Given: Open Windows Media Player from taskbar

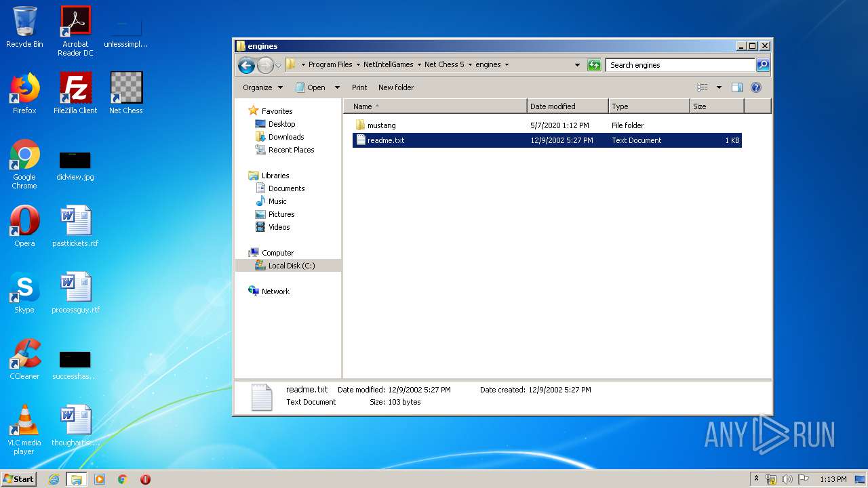Looking at the screenshot, I should click(x=100, y=479).
